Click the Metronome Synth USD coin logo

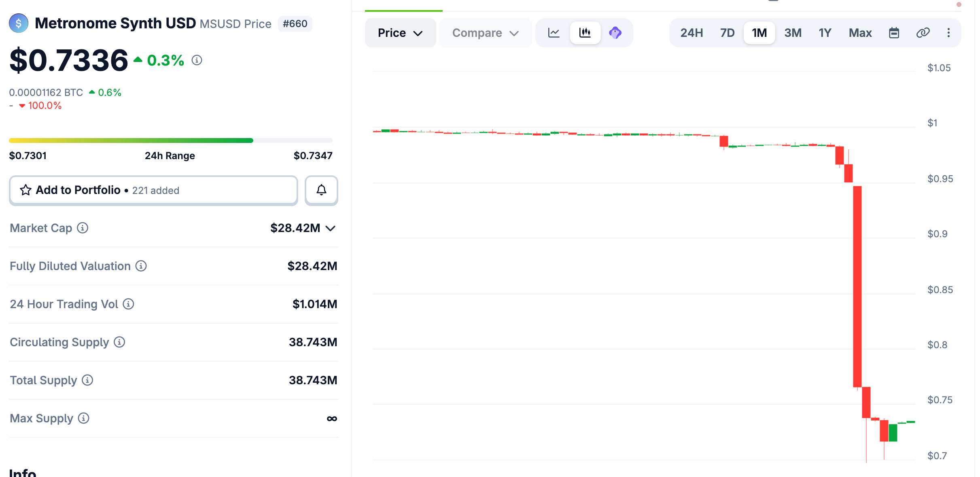(19, 23)
